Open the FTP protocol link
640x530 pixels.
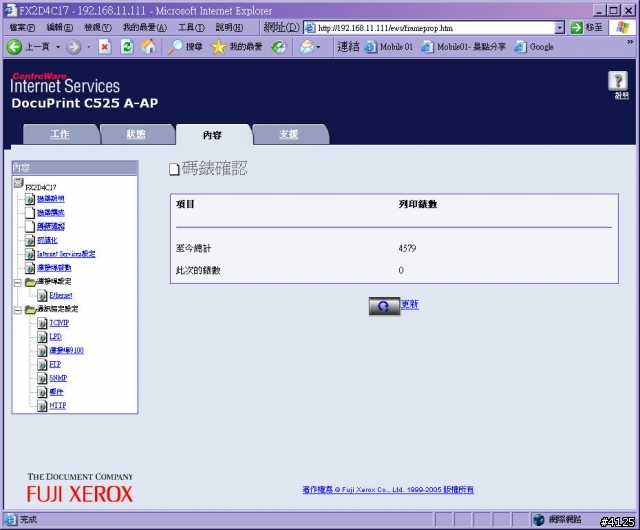(55, 364)
